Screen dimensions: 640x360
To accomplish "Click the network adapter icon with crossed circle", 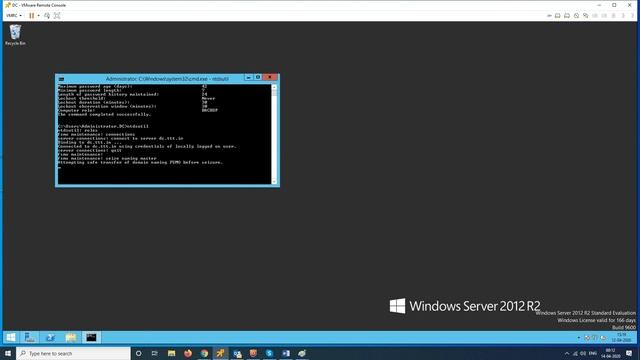I will 576,16.
